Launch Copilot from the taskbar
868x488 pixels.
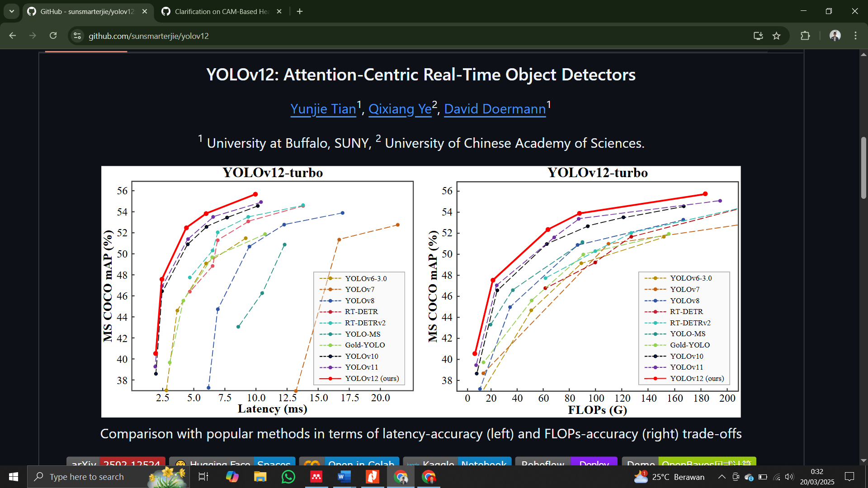pyautogui.click(x=232, y=477)
